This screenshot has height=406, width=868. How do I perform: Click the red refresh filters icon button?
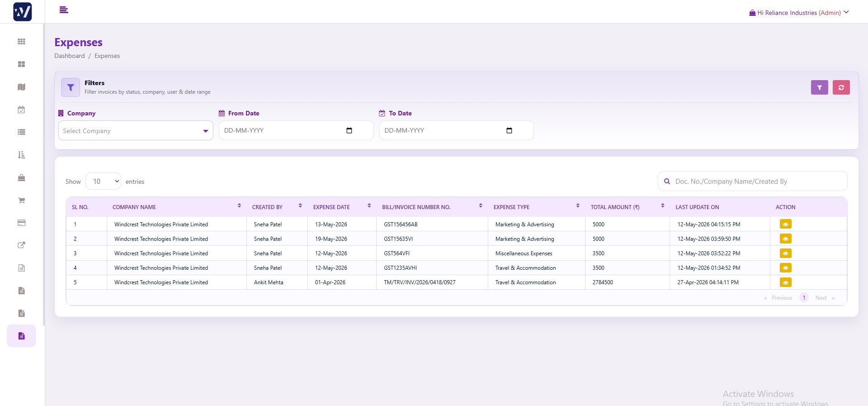click(x=841, y=87)
